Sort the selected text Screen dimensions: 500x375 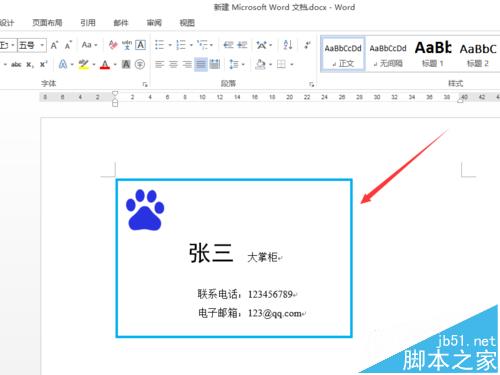point(288,45)
